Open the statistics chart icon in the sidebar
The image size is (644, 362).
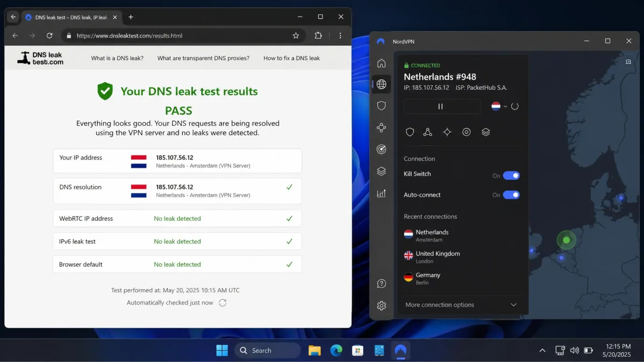tap(381, 194)
